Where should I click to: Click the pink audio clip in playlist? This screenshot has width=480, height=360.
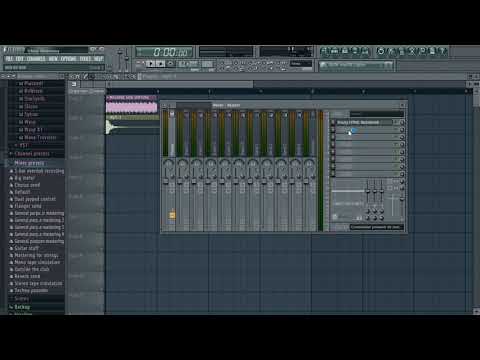tap(132, 105)
